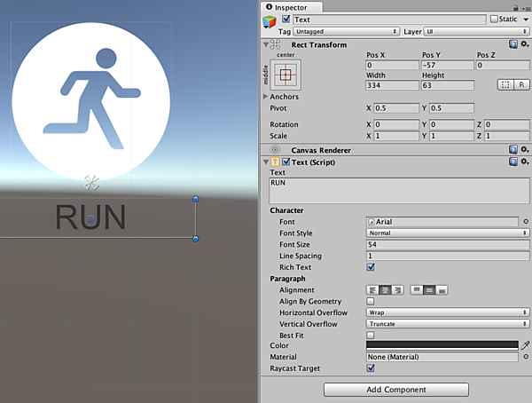
Task: Enable Align By Geometry checkbox
Action: pyautogui.click(x=371, y=302)
